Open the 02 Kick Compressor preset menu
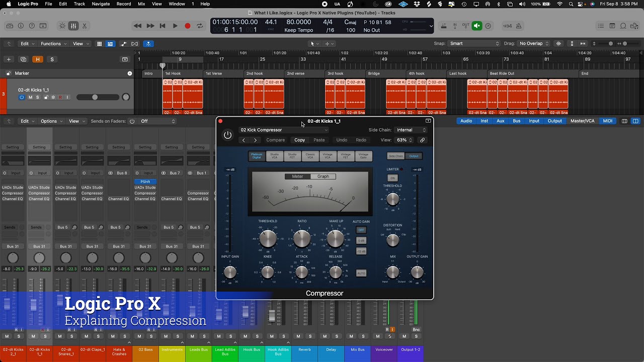This screenshot has width=644, height=362. [x=284, y=130]
